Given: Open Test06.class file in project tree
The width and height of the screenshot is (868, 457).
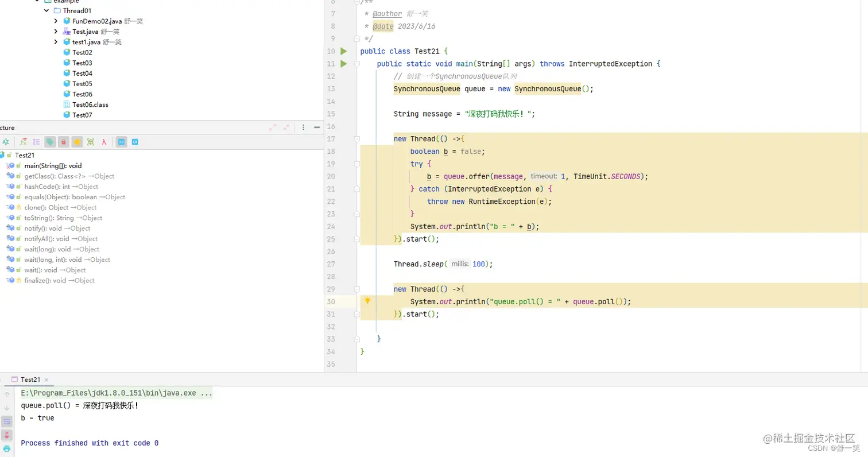Looking at the screenshot, I should point(90,104).
